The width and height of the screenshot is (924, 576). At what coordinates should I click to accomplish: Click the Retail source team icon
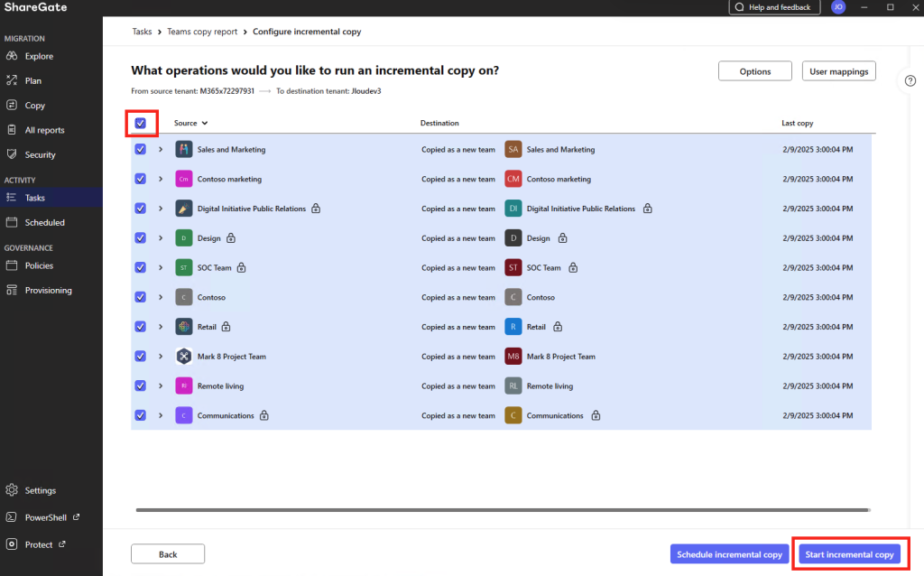coord(184,327)
